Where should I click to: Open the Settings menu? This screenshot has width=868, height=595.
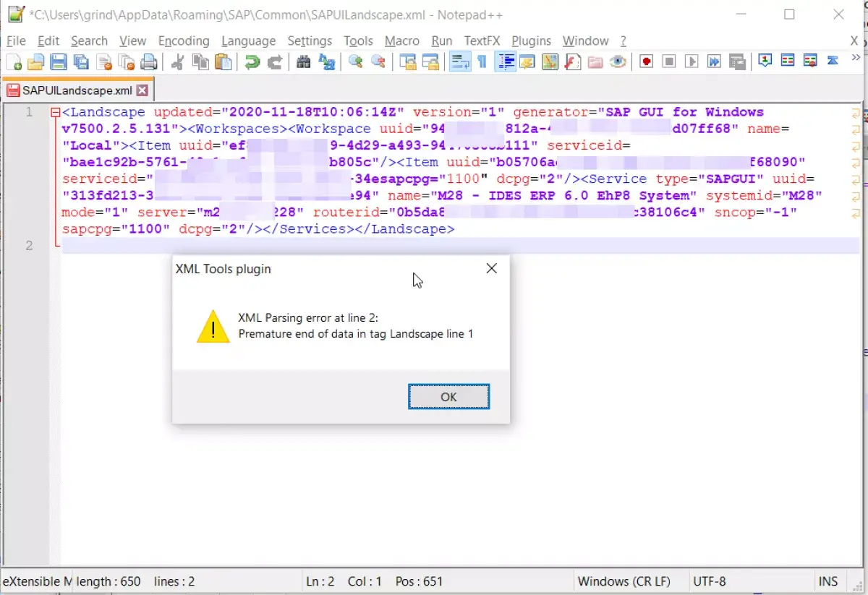click(x=310, y=40)
